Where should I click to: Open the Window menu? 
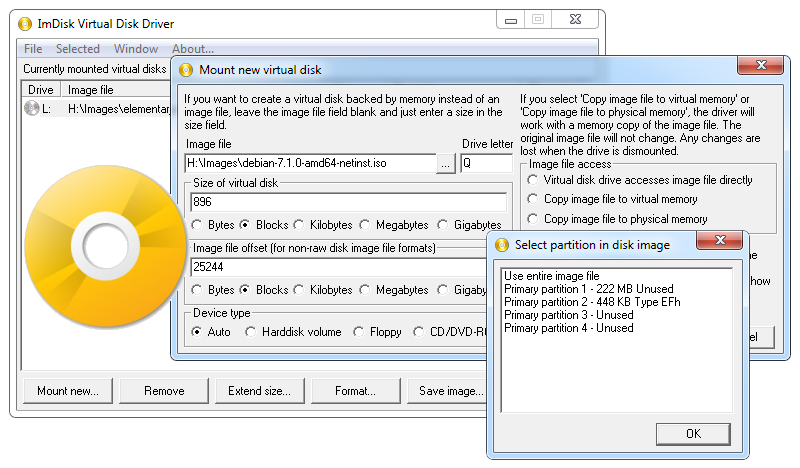[x=136, y=49]
